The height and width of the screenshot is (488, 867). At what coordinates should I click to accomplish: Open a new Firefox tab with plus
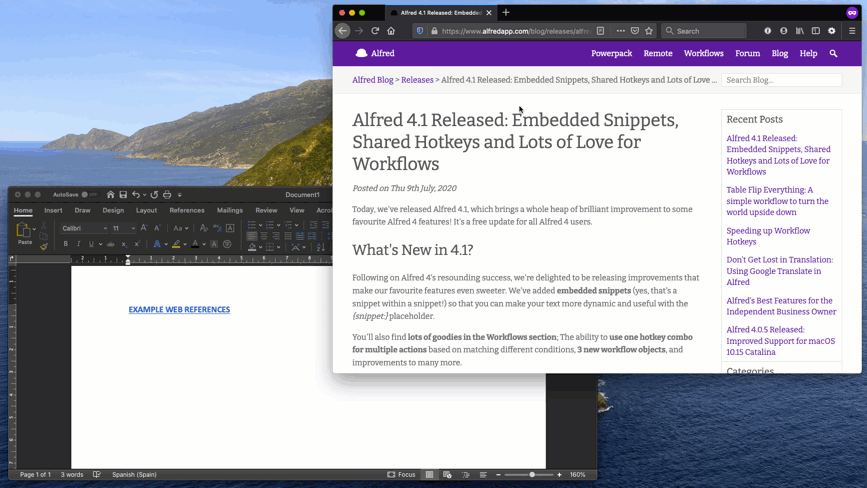coord(506,12)
